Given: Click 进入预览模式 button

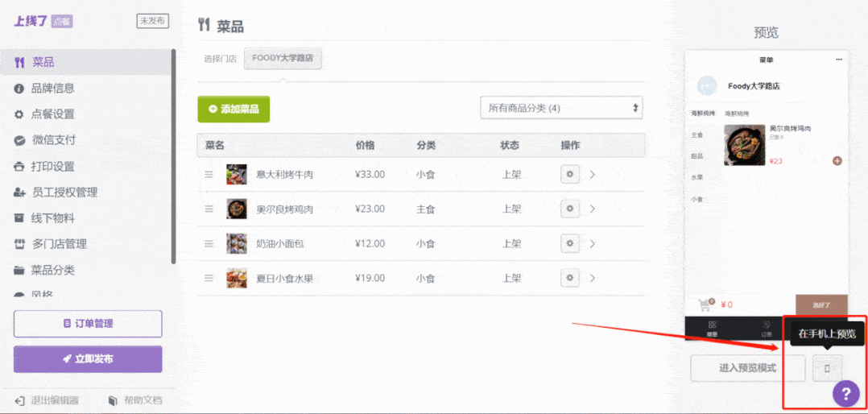Looking at the screenshot, I should [x=747, y=368].
